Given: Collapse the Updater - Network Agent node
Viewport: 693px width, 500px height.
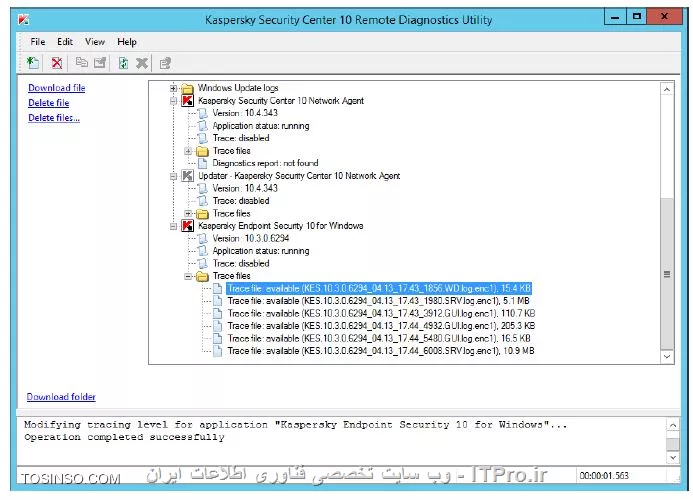Looking at the screenshot, I should pos(173,176).
